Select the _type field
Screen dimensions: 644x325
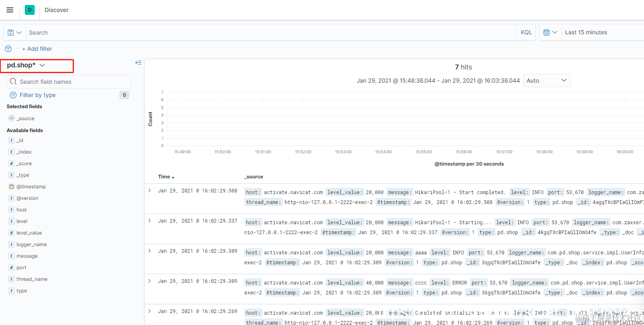click(23, 175)
